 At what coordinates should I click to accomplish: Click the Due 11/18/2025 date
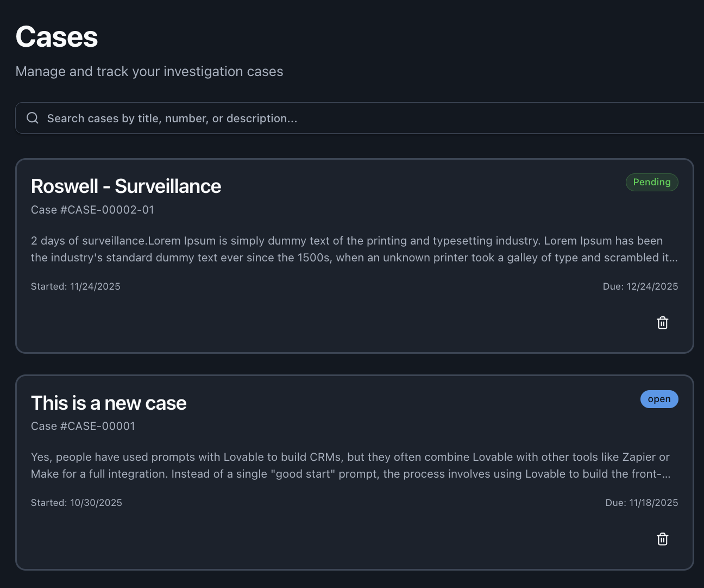(642, 503)
